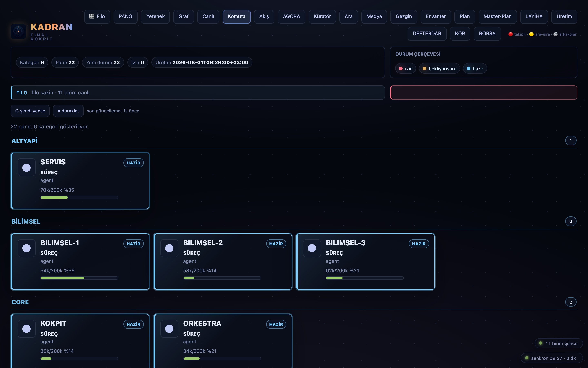Click the yellow ara-sıra indicator dot

(531, 34)
